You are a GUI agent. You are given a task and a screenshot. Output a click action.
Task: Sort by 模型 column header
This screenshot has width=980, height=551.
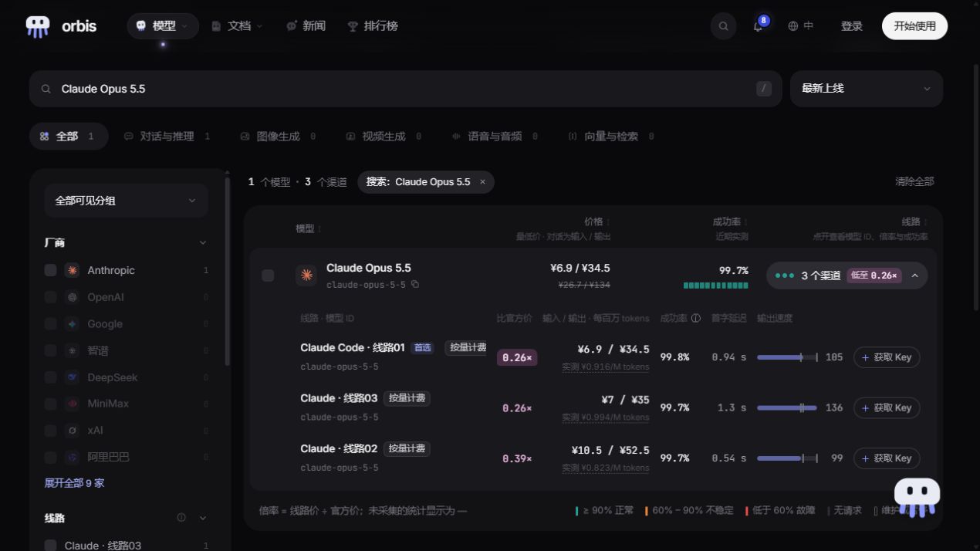(x=309, y=228)
